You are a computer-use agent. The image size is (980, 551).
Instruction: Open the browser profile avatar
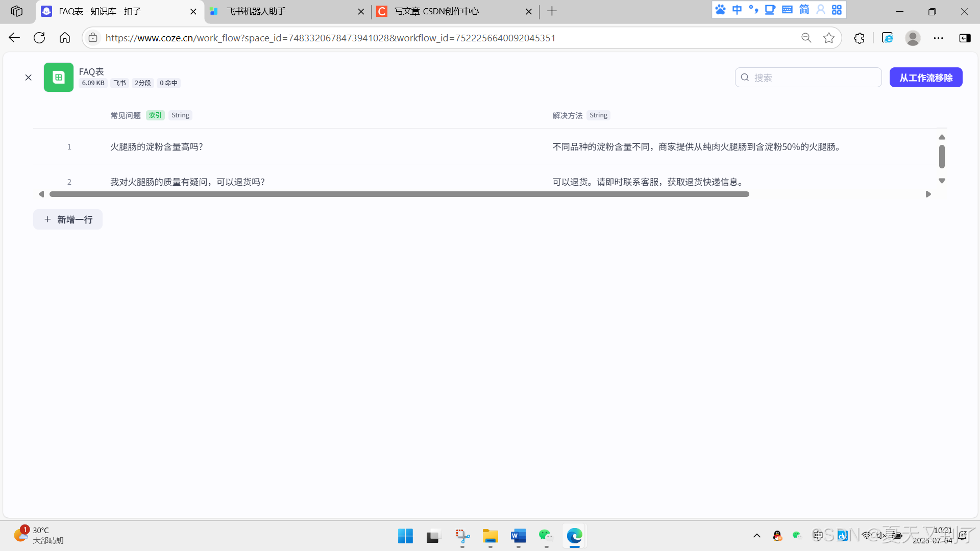pyautogui.click(x=912, y=38)
